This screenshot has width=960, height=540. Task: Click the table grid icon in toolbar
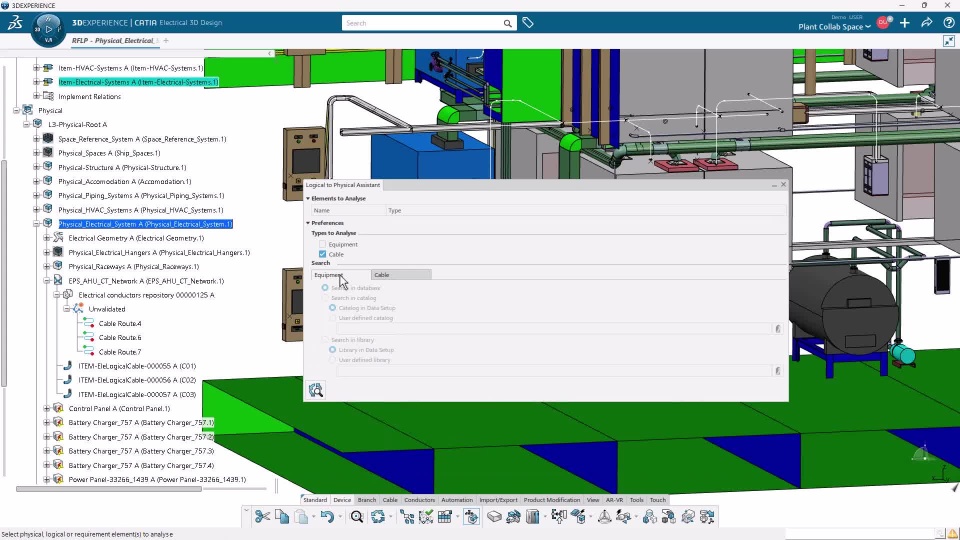coord(445,517)
